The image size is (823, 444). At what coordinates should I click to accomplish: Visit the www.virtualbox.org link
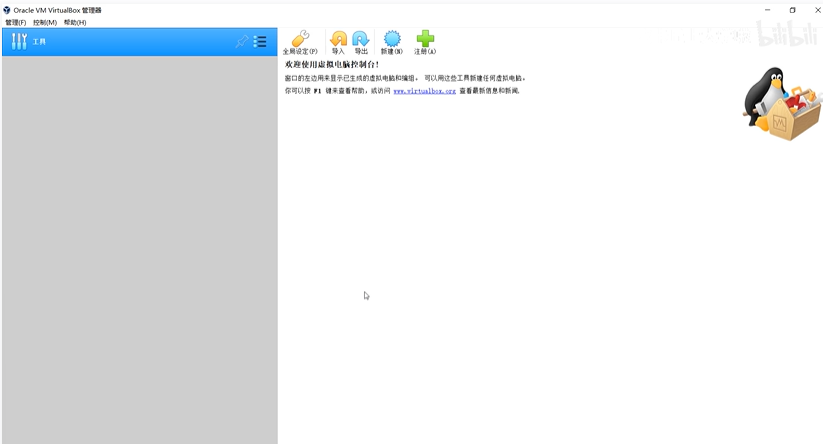click(425, 91)
